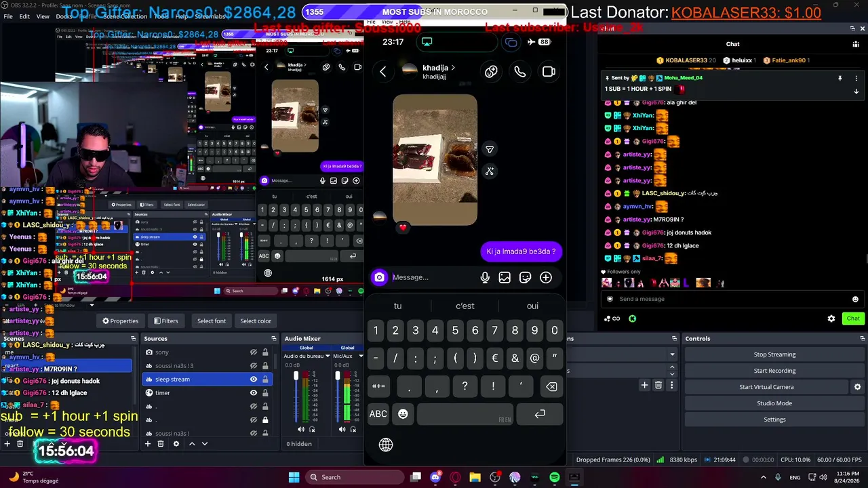The image size is (868, 488).
Task: Open the View menu in OBS
Action: (43, 16)
